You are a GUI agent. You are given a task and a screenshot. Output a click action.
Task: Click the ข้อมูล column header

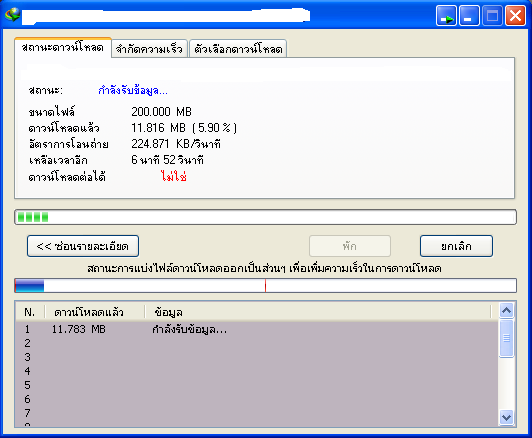[318, 312]
